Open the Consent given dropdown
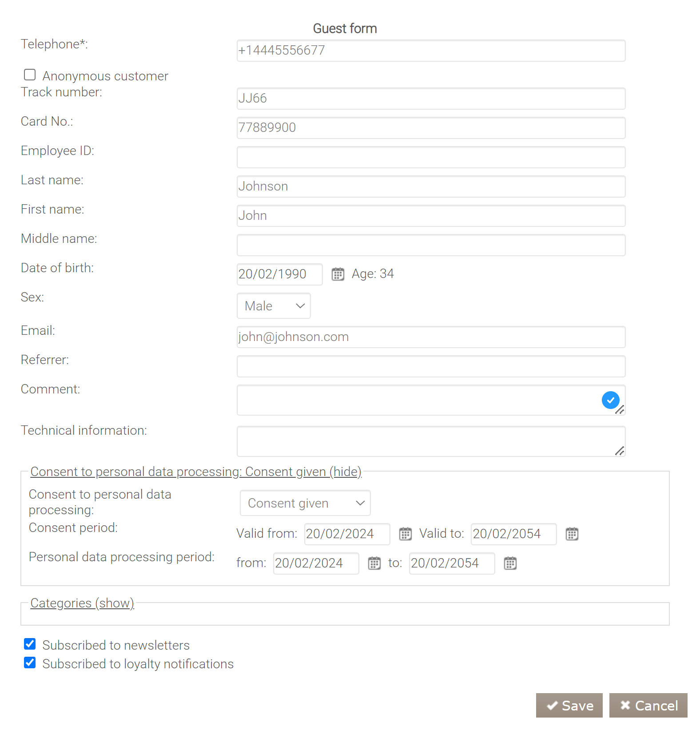The height and width of the screenshot is (730, 700). pyautogui.click(x=305, y=503)
